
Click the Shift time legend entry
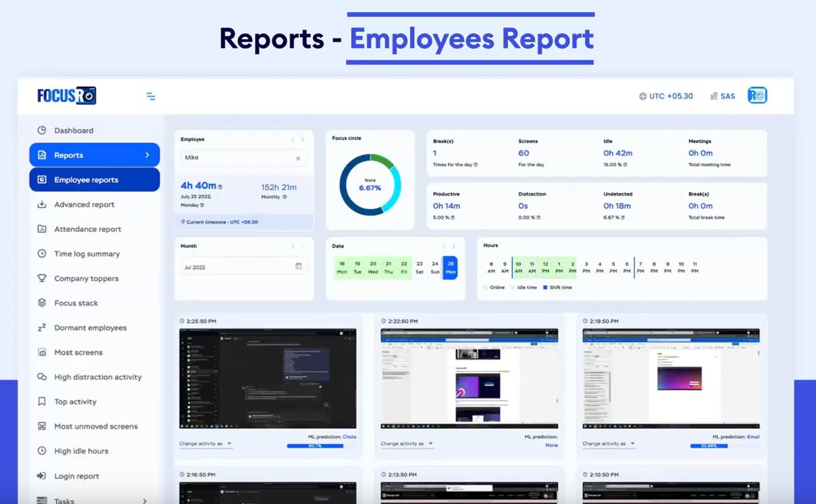click(557, 288)
